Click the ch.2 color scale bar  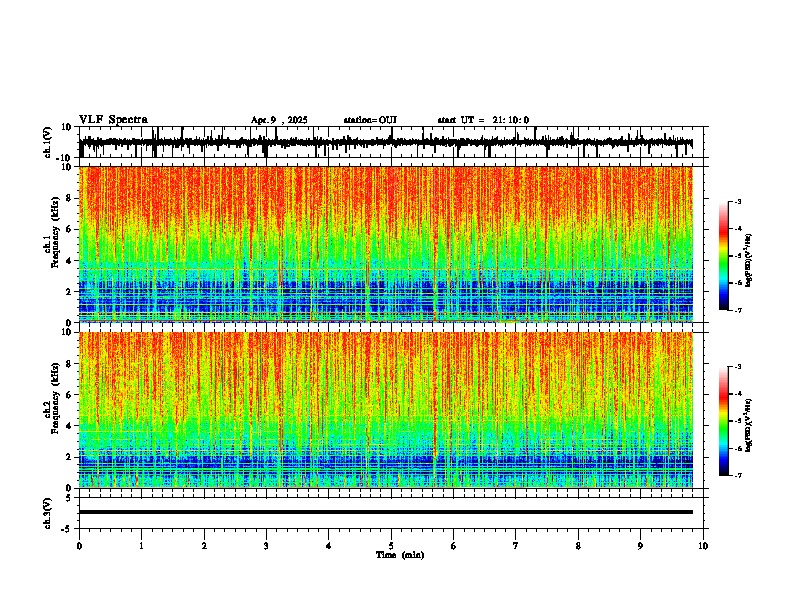723,421
